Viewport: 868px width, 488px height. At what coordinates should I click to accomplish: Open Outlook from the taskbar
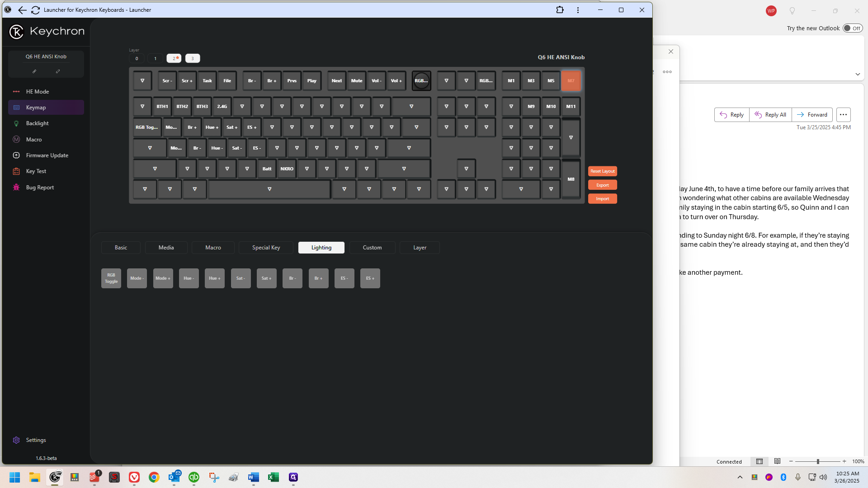tap(174, 477)
